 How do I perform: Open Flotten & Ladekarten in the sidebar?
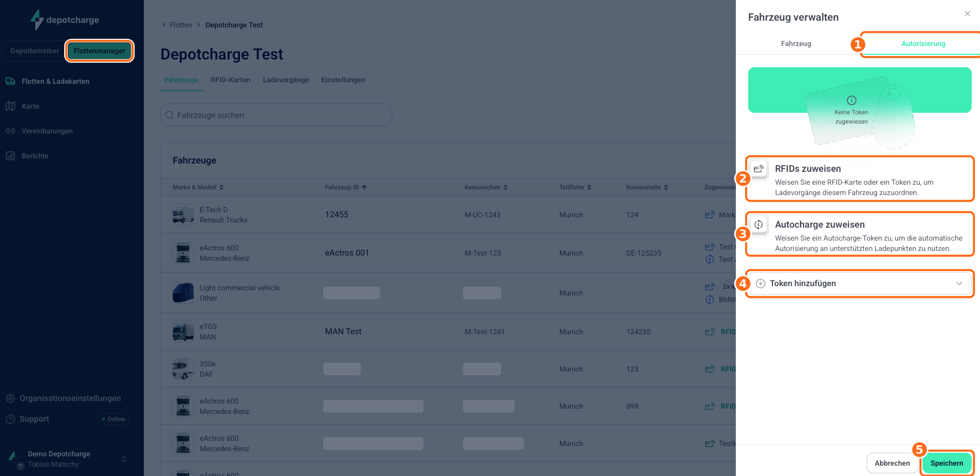[55, 81]
